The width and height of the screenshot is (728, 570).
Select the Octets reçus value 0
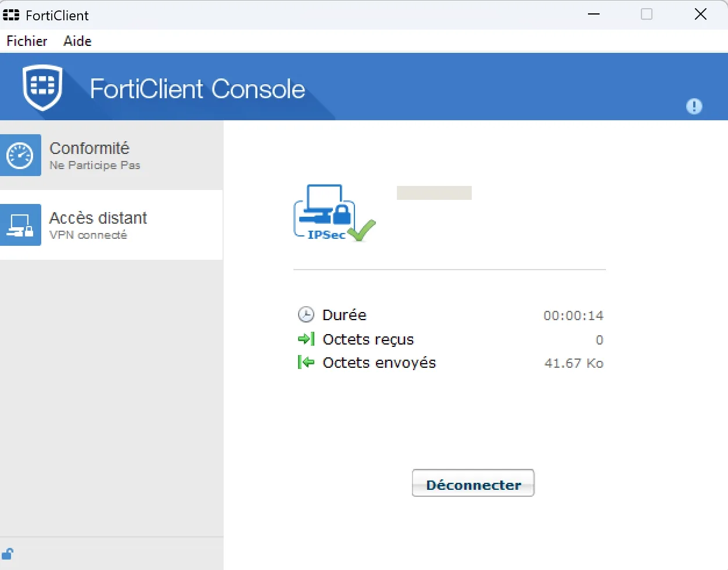[x=600, y=340]
